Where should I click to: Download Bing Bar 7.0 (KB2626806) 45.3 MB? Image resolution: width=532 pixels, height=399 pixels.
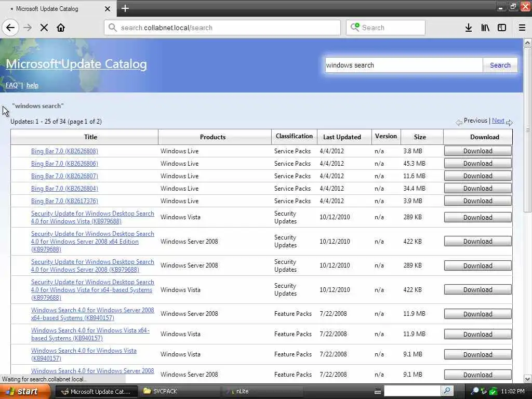click(x=478, y=164)
